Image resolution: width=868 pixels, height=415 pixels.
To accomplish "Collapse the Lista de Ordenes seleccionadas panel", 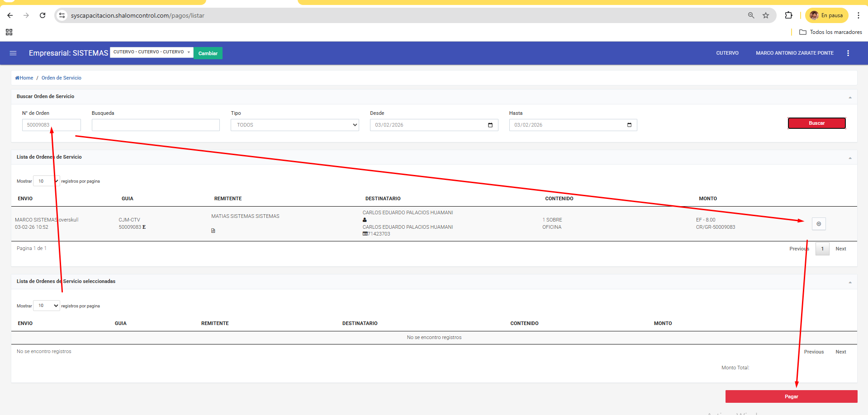I will (x=850, y=282).
